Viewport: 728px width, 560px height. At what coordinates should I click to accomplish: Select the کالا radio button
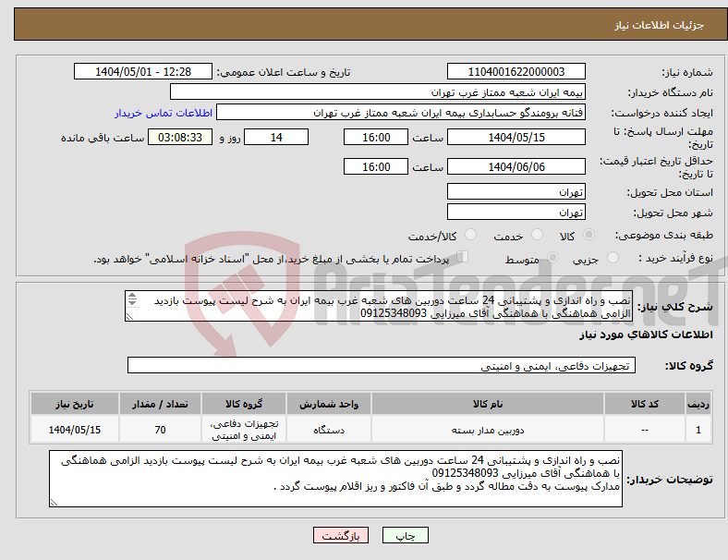point(588,235)
